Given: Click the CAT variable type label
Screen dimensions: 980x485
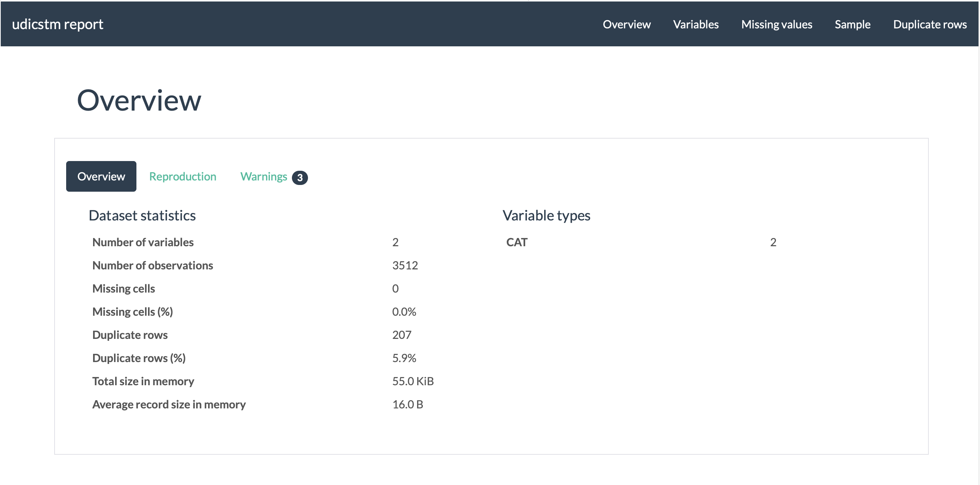Looking at the screenshot, I should (x=516, y=242).
